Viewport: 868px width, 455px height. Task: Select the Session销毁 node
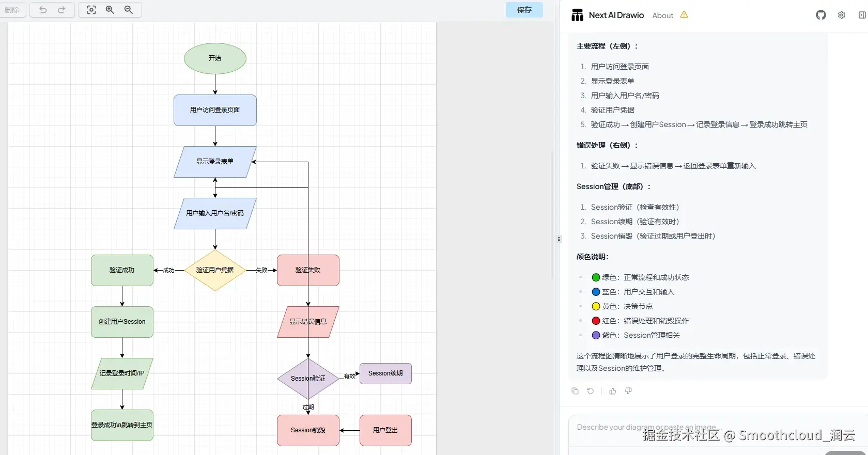(308, 430)
